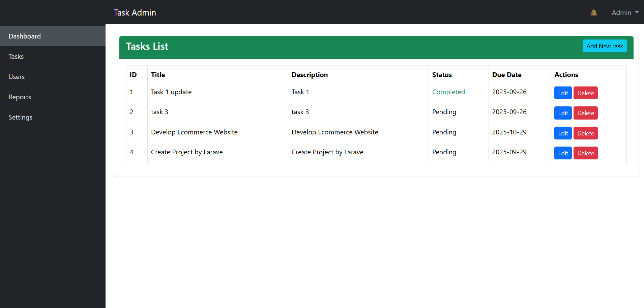The height and width of the screenshot is (308, 644).
Task: Open the Users sidebar page
Action: pyautogui.click(x=17, y=77)
